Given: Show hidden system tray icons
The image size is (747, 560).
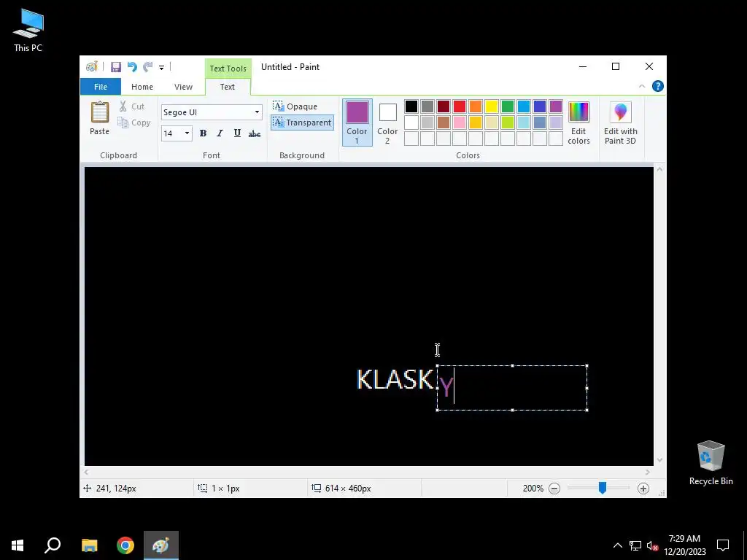Looking at the screenshot, I should [x=617, y=545].
